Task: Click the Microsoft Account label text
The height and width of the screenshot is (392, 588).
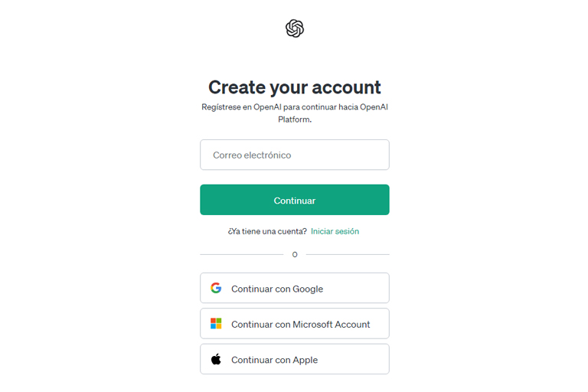Action: point(331,324)
